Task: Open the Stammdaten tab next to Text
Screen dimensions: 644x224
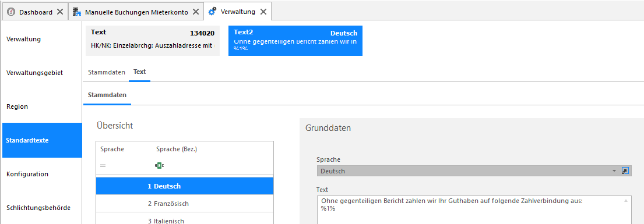Action: pyautogui.click(x=107, y=72)
